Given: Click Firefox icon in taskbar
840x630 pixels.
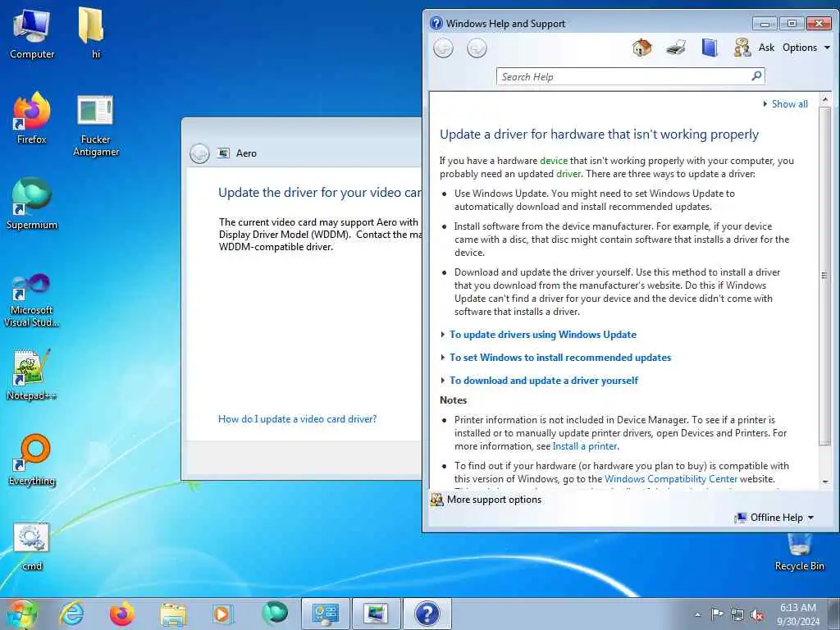Looking at the screenshot, I should click(122, 614).
